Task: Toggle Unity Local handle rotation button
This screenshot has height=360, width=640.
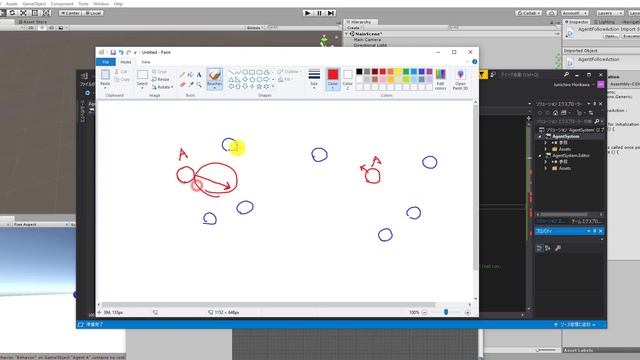Action: pyautogui.click(x=92, y=13)
